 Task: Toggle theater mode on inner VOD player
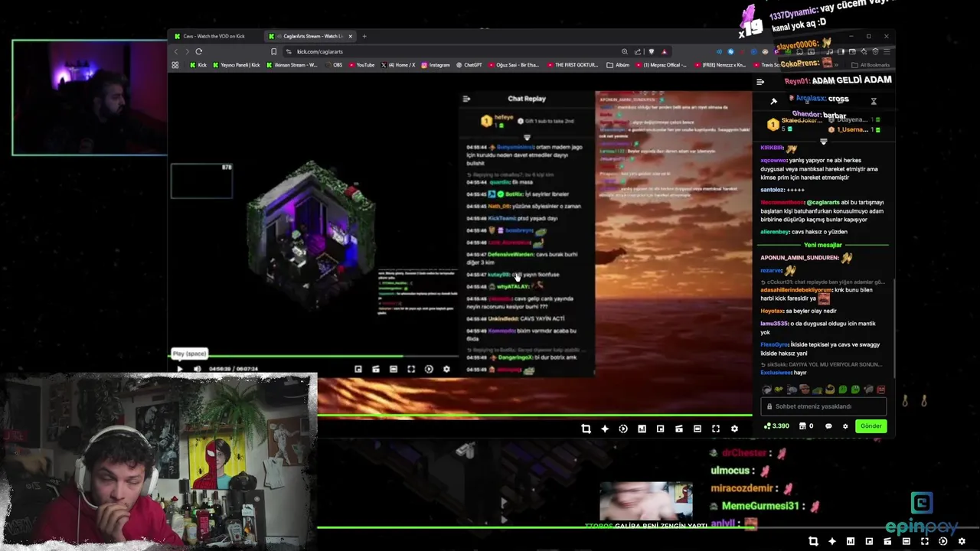(x=394, y=369)
